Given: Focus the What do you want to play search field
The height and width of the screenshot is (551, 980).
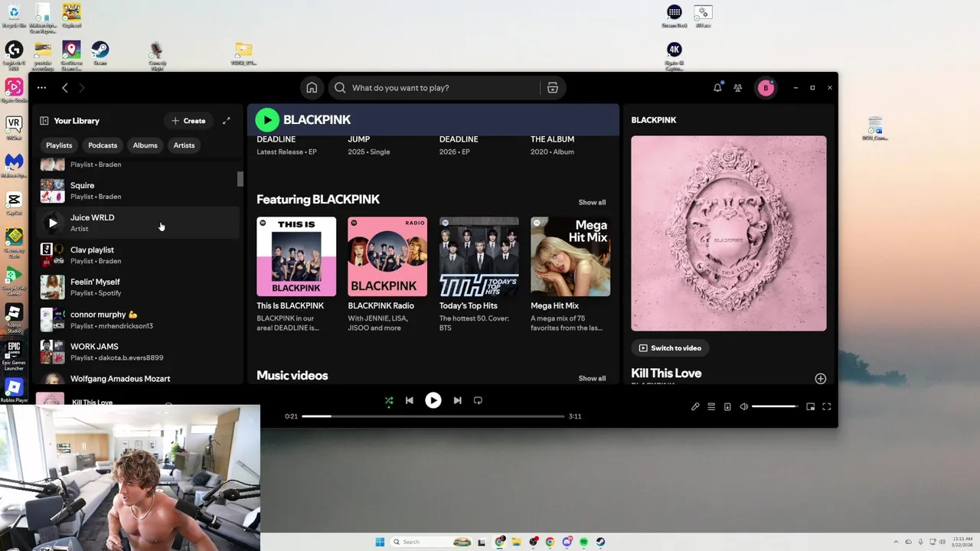Looking at the screenshot, I should point(435,88).
